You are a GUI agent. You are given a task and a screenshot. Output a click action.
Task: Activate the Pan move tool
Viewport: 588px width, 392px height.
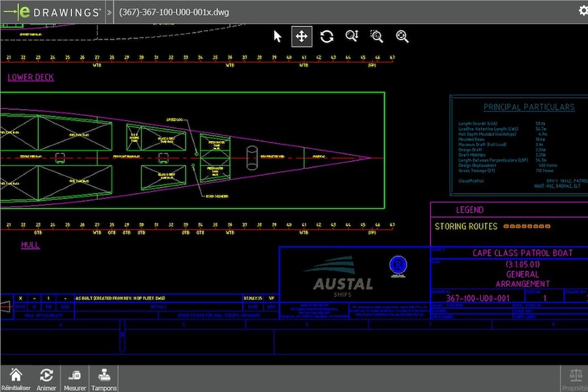coord(302,36)
